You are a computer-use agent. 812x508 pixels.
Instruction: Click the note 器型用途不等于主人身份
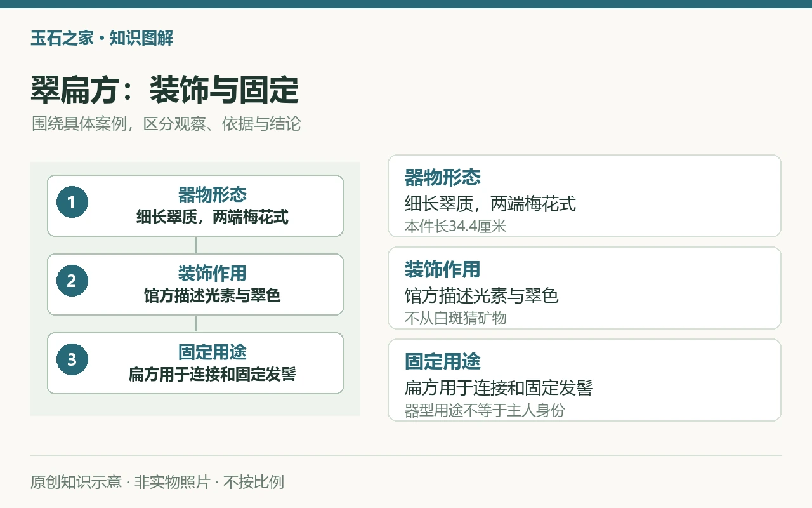click(x=485, y=410)
